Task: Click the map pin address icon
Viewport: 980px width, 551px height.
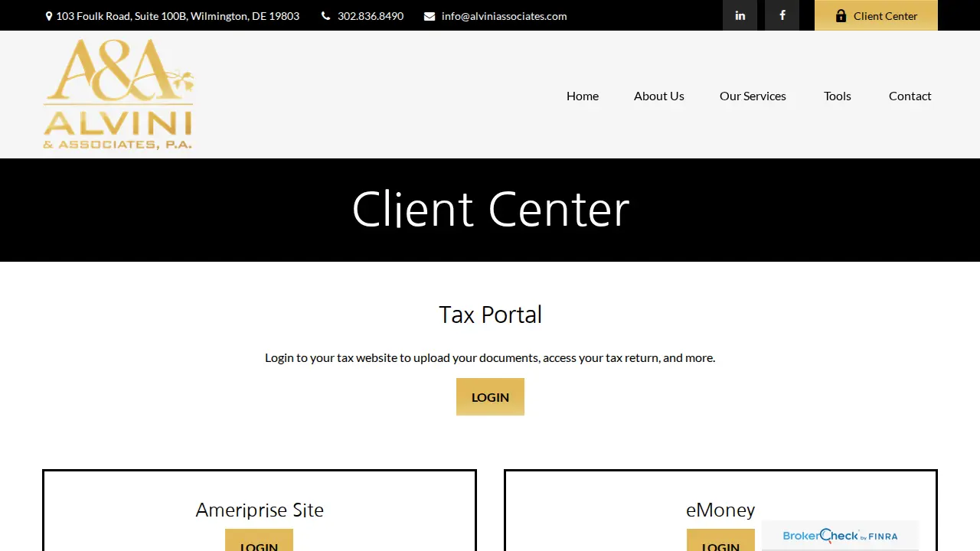Action: tap(49, 16)
